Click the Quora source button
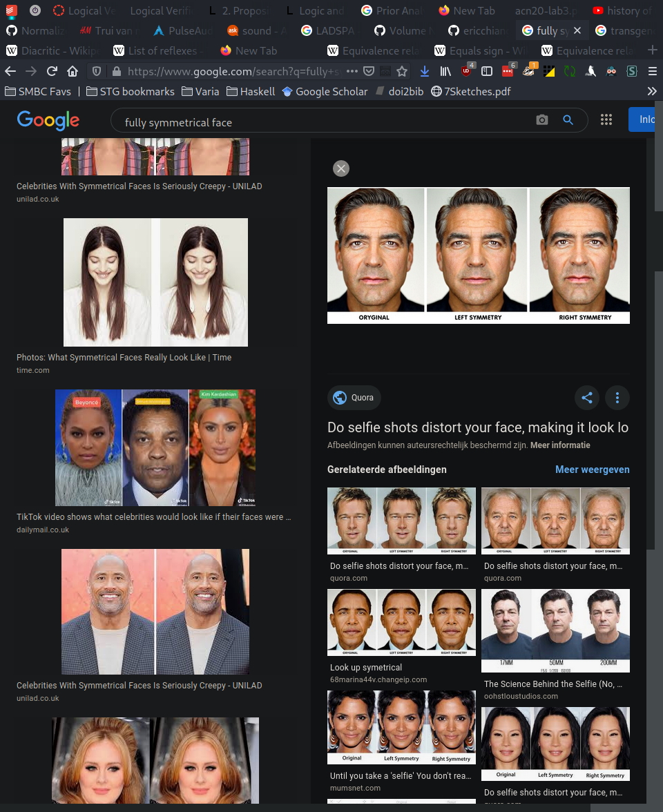The height and width of the screenshot is (812, 663). pyautogui.click(x=354, y=398)
